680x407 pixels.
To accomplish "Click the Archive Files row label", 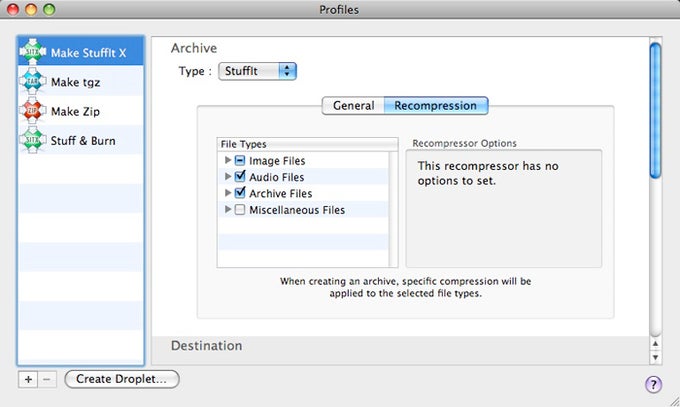I will 281,194.
